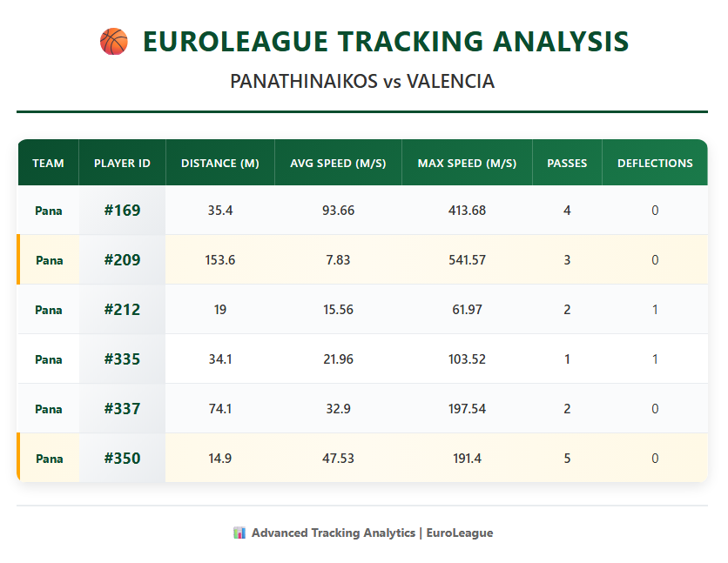Select player ID #209
Image resolution: width=728 pixels, height=563 pixels.
pos(122,260)
